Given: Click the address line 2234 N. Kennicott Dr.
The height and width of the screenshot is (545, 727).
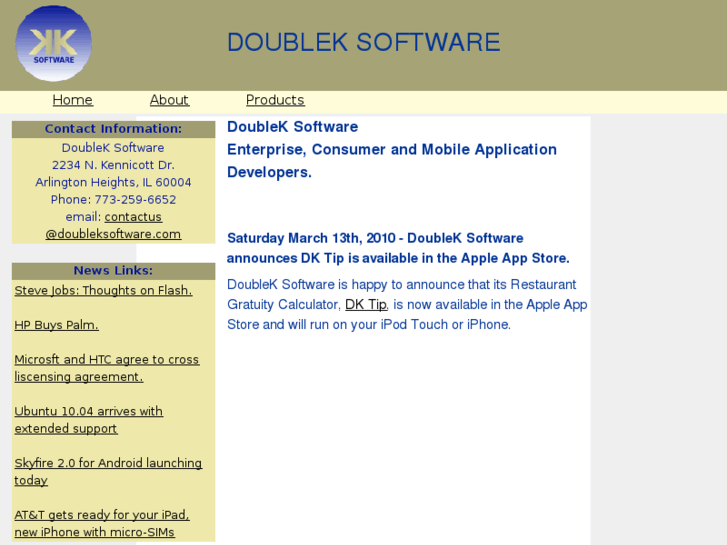Looking at the screenshot, I should (x=113, y=165).
